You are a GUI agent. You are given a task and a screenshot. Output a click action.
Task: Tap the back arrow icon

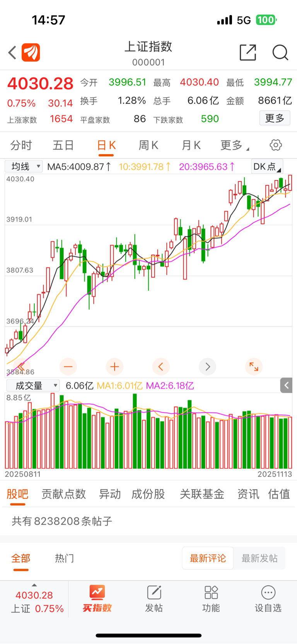(12, 53)
